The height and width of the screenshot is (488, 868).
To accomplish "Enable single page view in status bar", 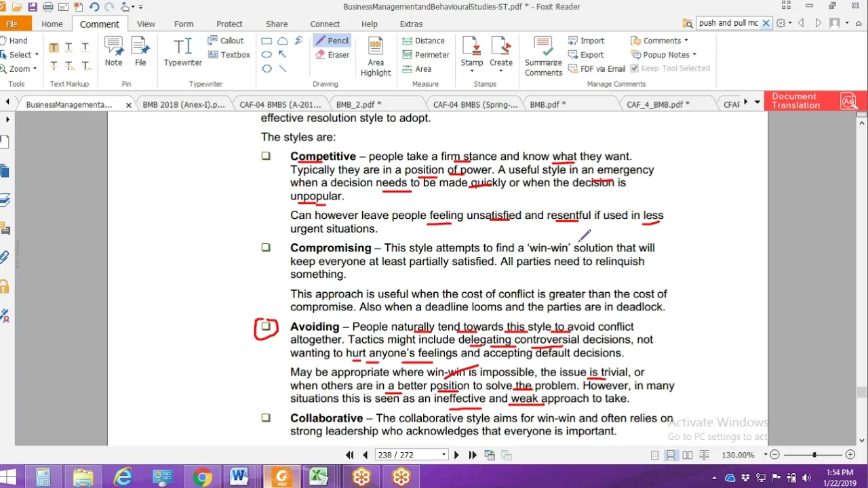I will 654,455.
